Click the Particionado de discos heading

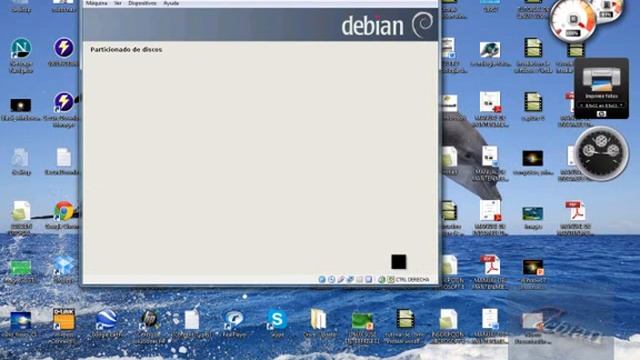(x=126, y=49)
